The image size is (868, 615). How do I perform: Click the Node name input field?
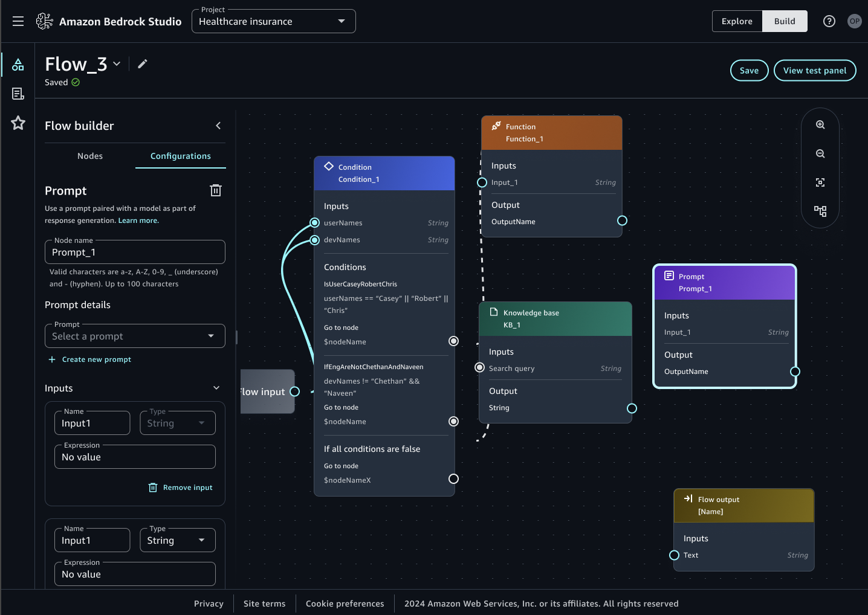click(135, 253)
